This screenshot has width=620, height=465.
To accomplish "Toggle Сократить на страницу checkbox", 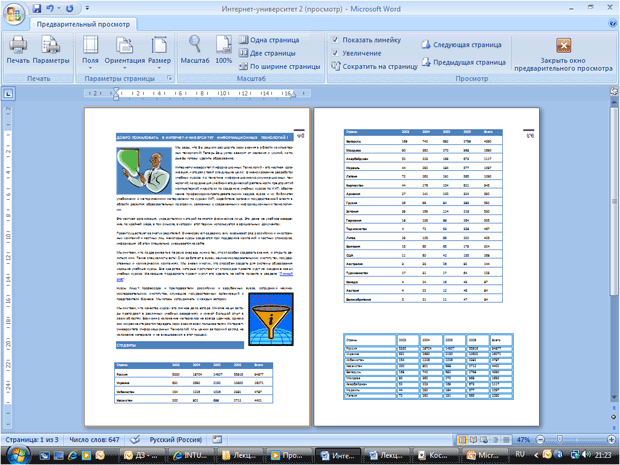I will pos(334,66).
